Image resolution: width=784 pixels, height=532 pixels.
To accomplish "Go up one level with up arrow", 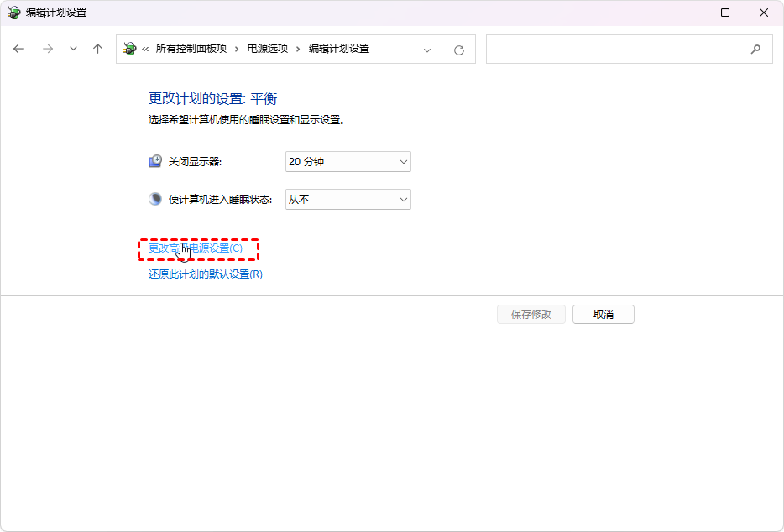I will (97, 49).
